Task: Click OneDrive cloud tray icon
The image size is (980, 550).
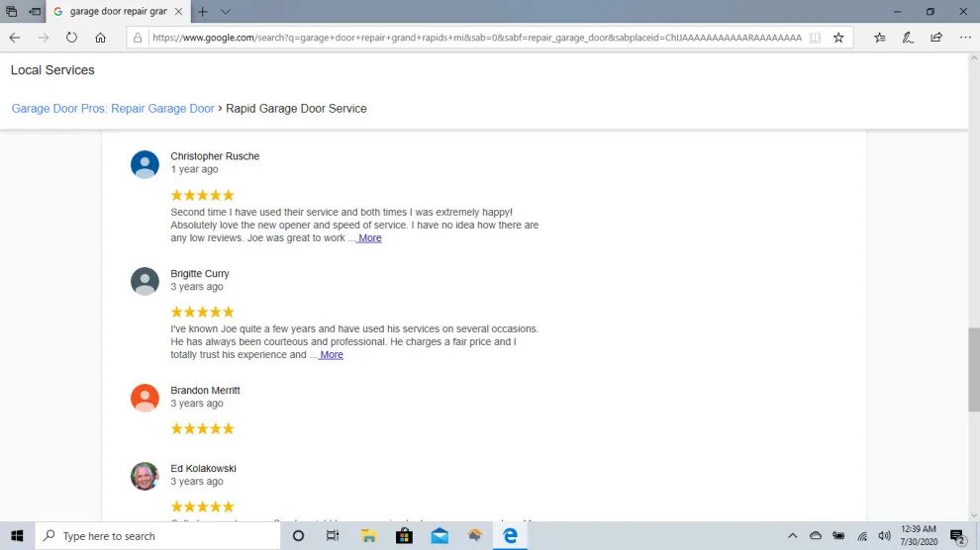Action: 816,535
